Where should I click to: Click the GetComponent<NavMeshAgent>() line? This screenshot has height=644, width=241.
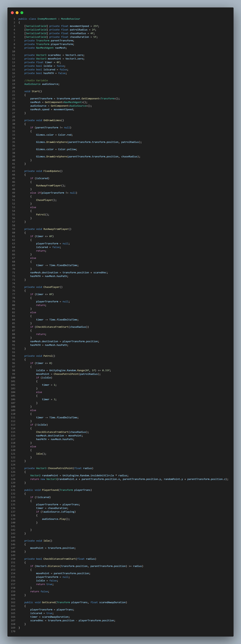[59, 102]
